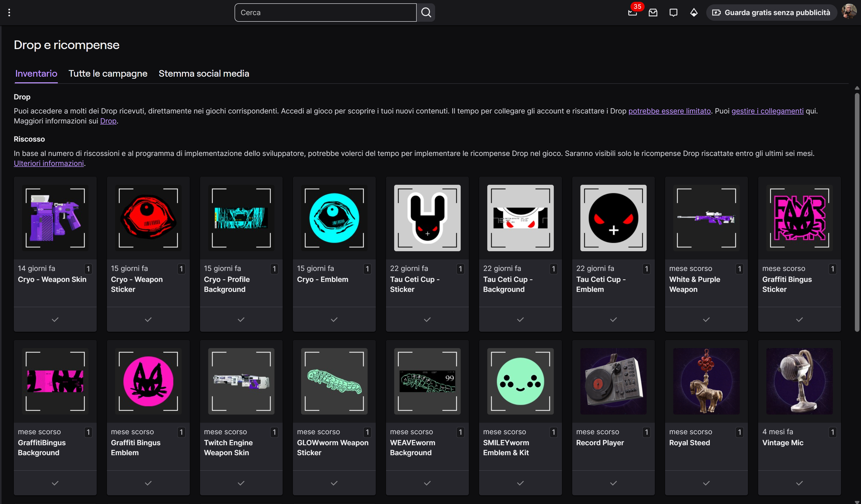861x504 pixels.
Task: Click checkmark under Cryo Weapon Skin
Action: 55,320
